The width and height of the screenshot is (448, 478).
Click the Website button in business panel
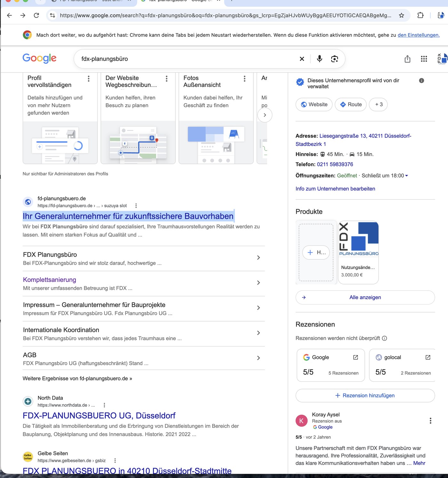click(x=314, y=105)
